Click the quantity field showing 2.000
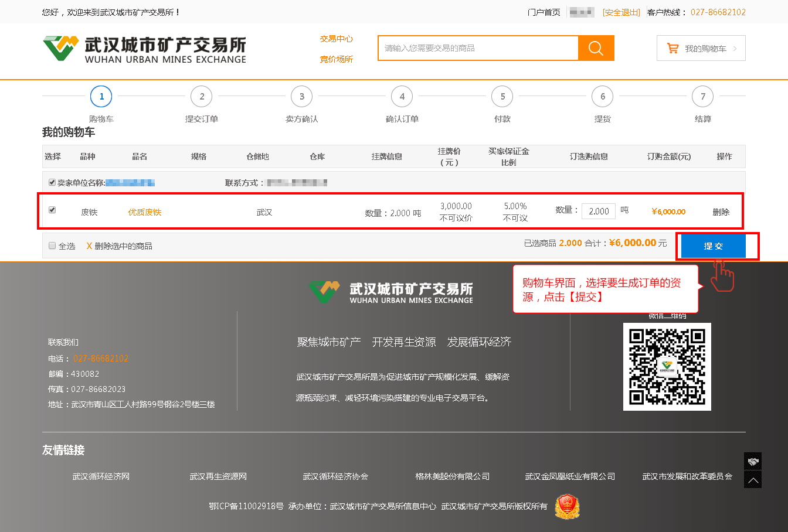 point(598,212)
